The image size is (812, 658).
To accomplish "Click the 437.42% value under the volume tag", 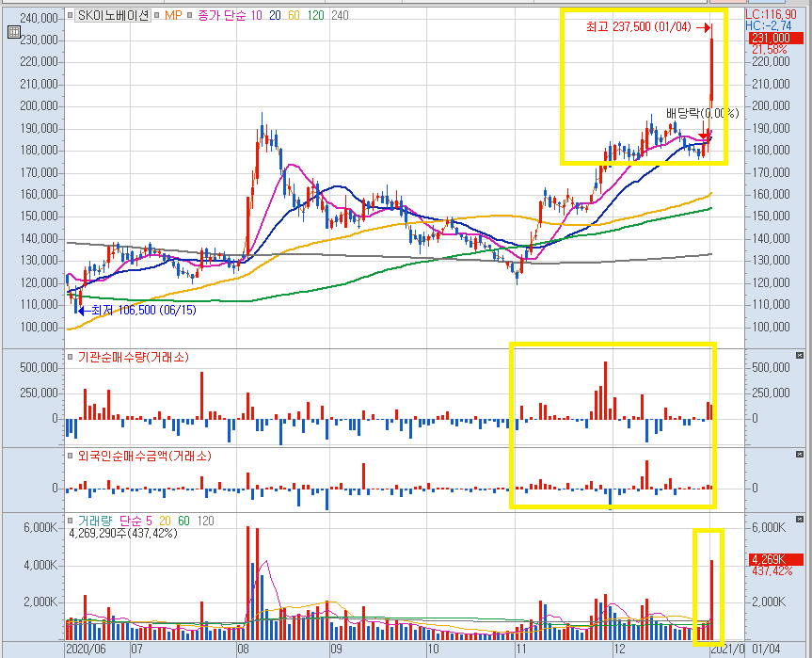I will click(772, 571).
